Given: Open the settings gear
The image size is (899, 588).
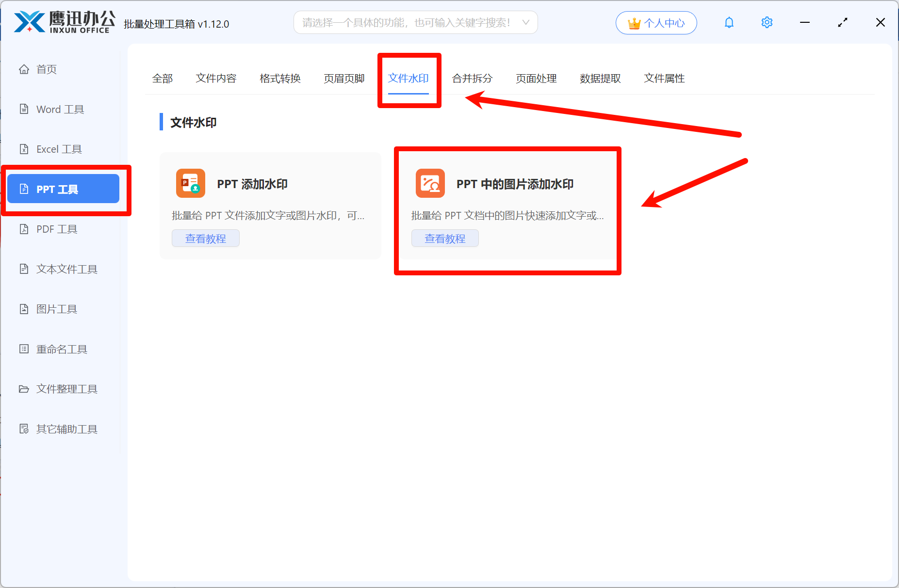Looking at the screenshot, I should click(767, 22).
